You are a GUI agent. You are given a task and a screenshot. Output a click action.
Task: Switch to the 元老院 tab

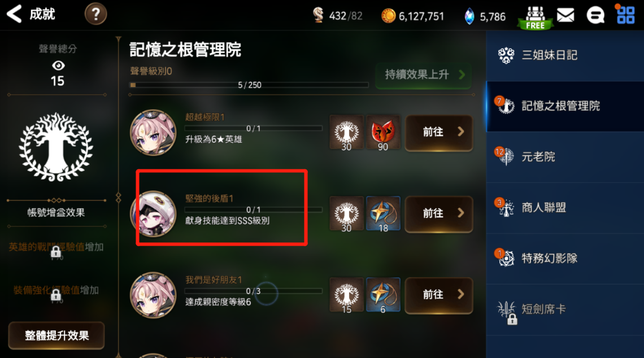tap(565, 157)
